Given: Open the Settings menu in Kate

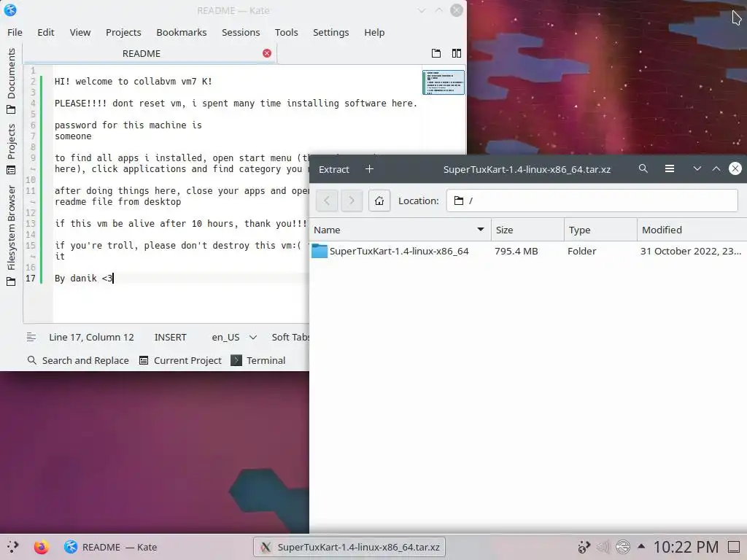Looking at the screenshot, I should tap(330, 32).
